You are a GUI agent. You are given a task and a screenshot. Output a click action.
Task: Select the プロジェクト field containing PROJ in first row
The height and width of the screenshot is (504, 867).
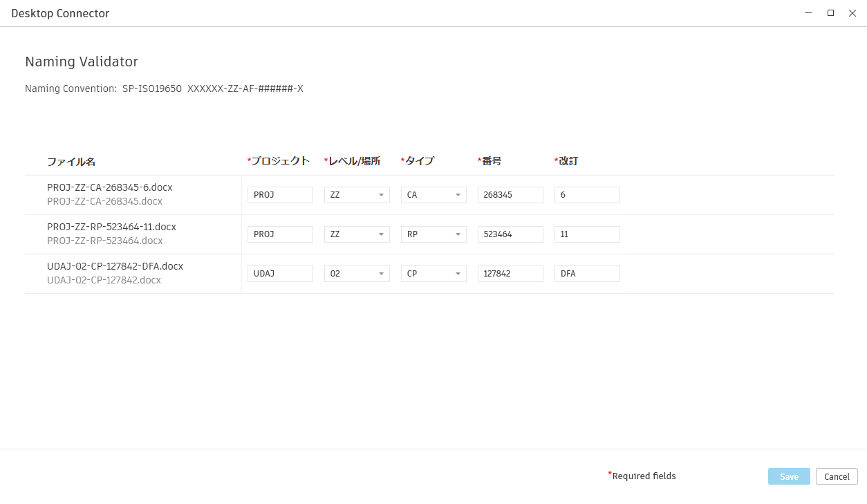click(280, 194)
